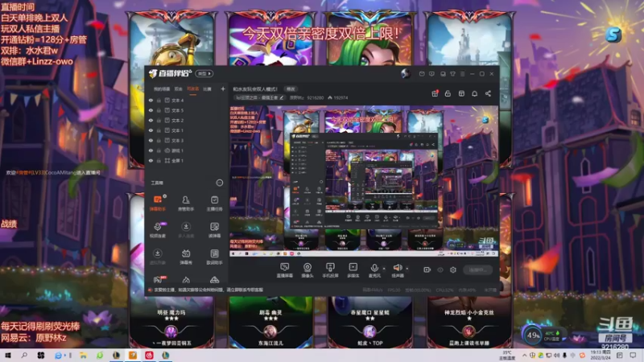Select the 全屏 1 layer row
This screenshot has height=362, width=644.
pyautogui.click(x=186, y=160)
